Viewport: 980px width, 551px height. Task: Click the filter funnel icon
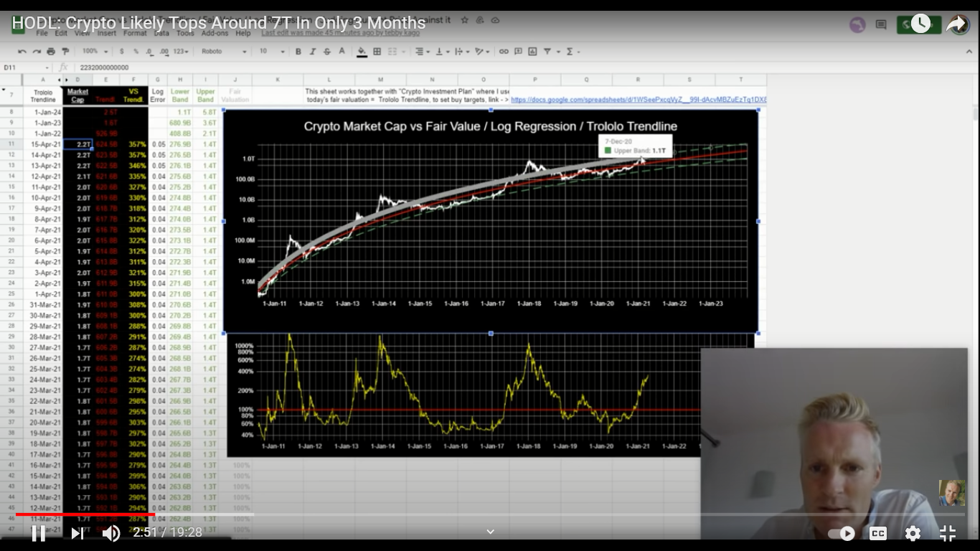pyautogui.click(x=549, y=52)
